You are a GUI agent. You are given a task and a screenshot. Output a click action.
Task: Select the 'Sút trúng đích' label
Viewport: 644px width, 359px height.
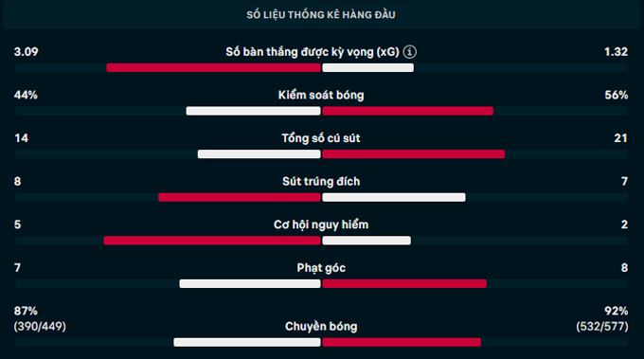click(x=321, y=181)
